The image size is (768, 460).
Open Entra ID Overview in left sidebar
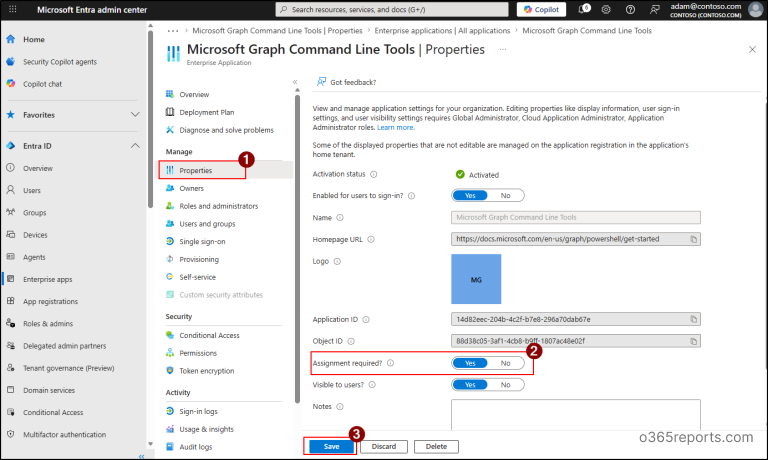[38, 168]
